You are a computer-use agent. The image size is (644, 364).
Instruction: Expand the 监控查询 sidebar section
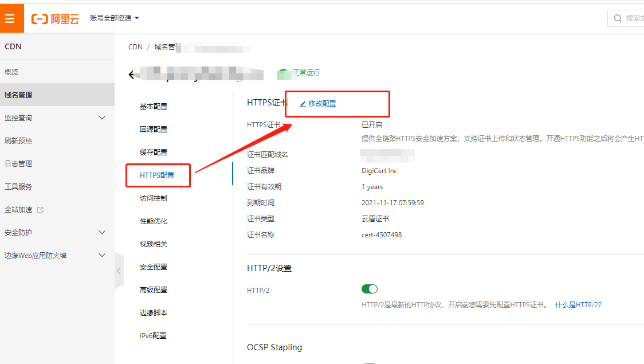pos(102,118)
